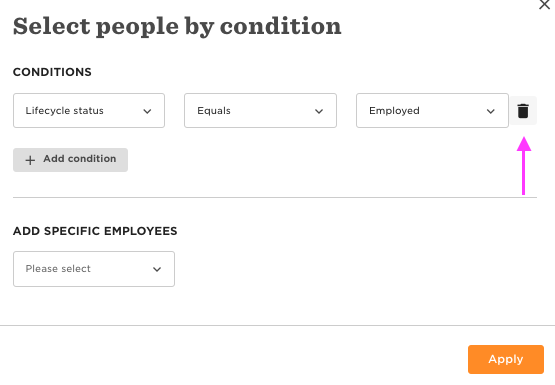Delete the condition using the trash icon

pos(523,111)
